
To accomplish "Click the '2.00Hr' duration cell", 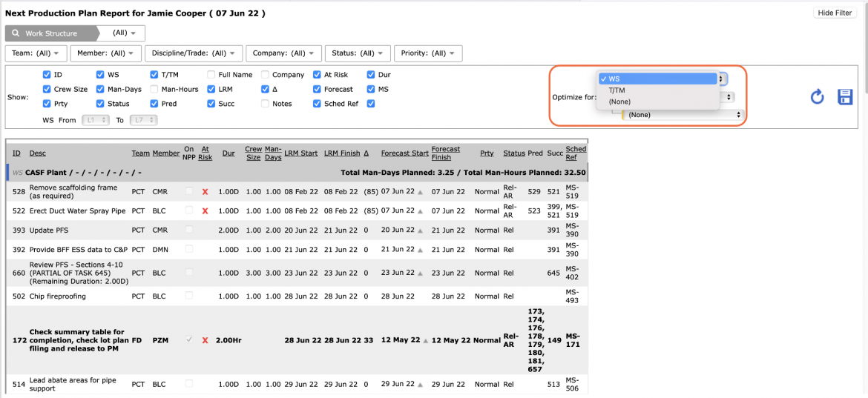I will [x=227, y=340].
